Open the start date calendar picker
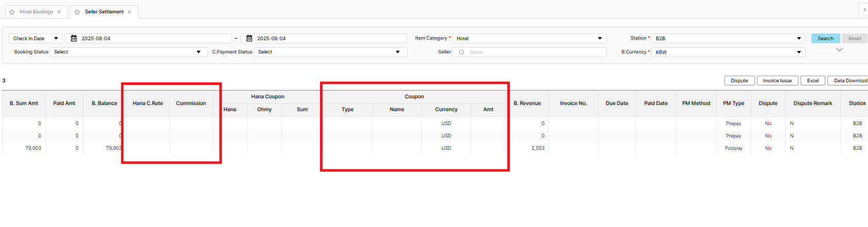The width and height of the screenshot is (868, 227). pos(74,39)
